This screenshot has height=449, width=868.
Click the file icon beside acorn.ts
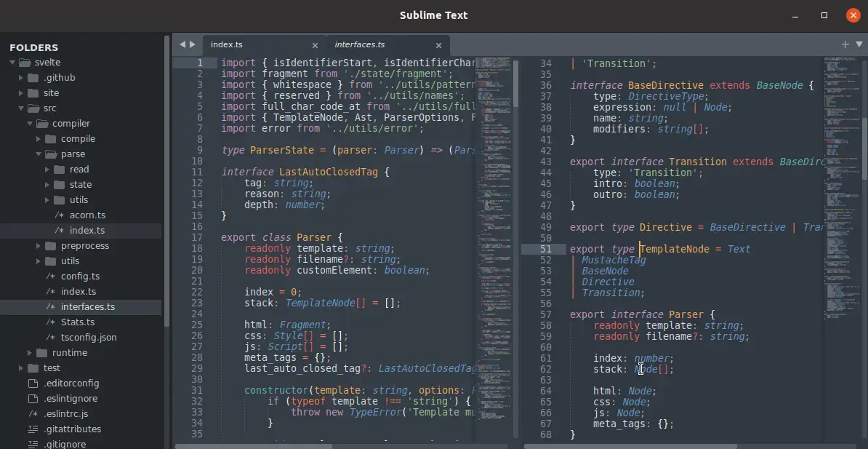[59, 215]
